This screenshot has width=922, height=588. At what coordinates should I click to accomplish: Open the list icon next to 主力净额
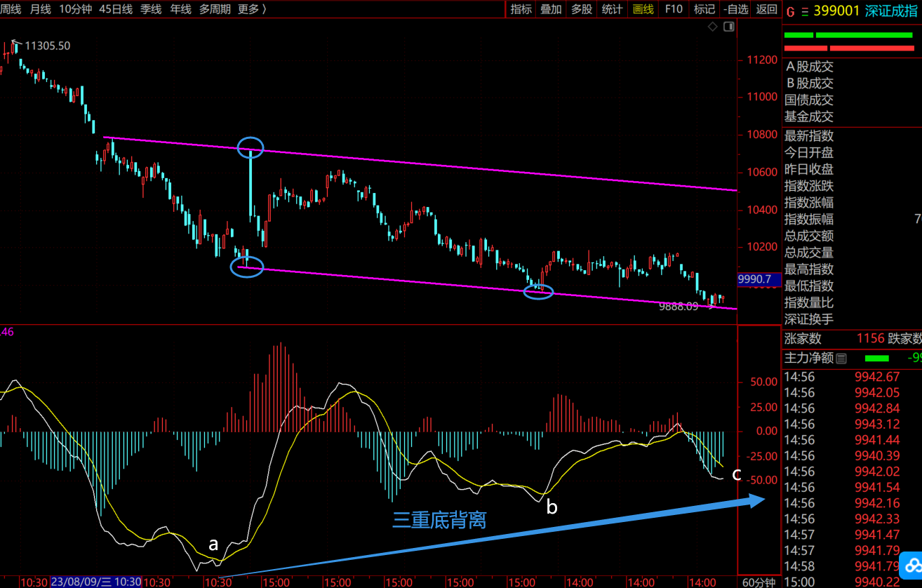pos(841,358)
